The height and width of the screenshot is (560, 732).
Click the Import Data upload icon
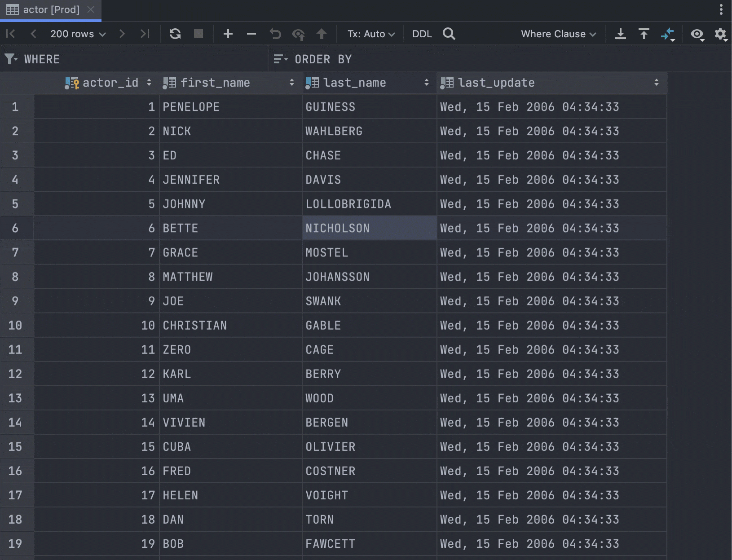[x=644, y=34]
